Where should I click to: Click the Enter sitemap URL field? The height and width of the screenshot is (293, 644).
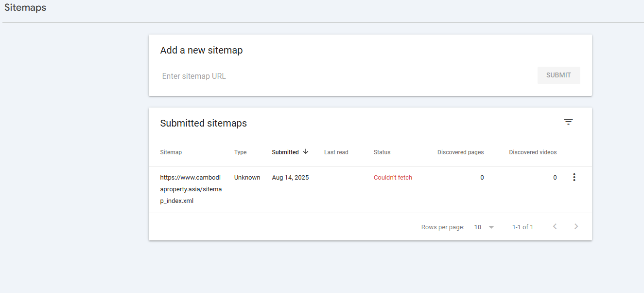pyautogui.click(x=346, y=76)
